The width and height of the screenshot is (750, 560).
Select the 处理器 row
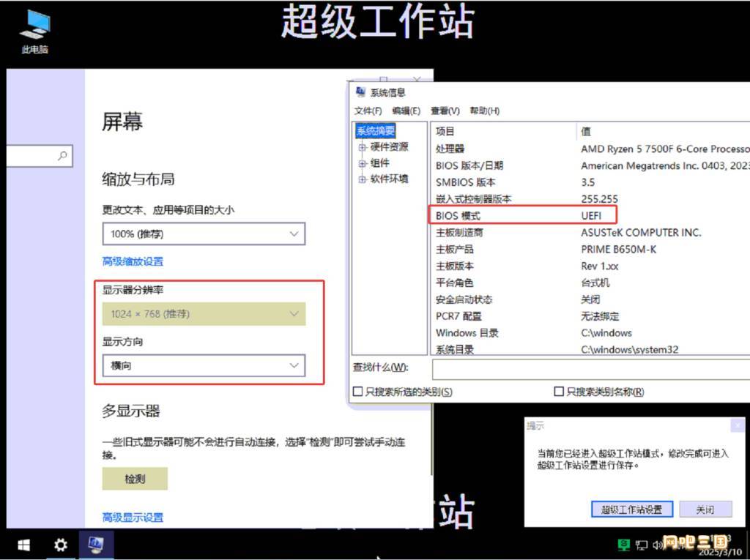[x=591, y=149]
